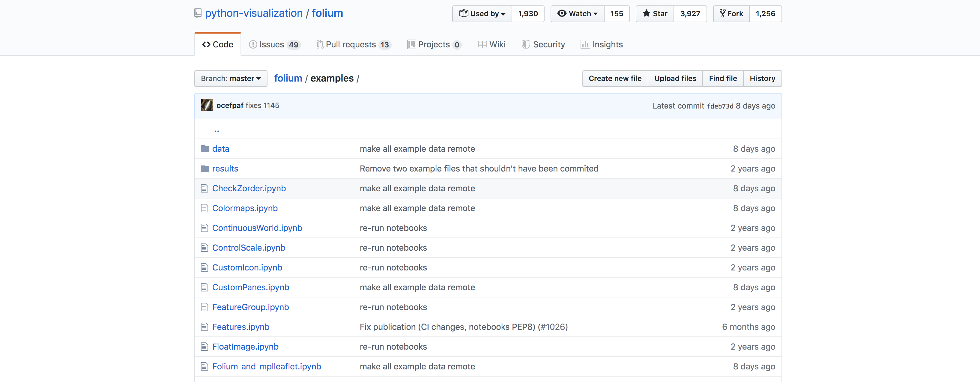980x382 pixels.
Task: Open commit 'Remove two example files' message
Action: 479,169
